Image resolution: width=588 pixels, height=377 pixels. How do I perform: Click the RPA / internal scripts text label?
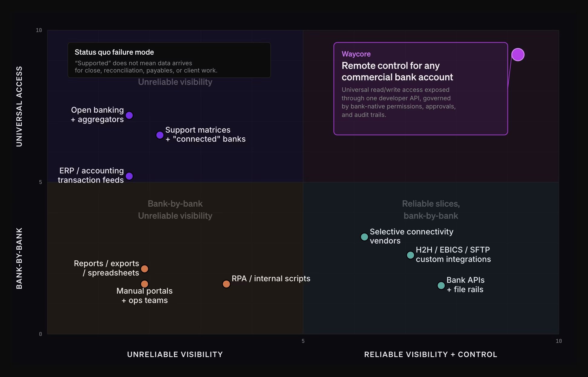tap(271, 279)
